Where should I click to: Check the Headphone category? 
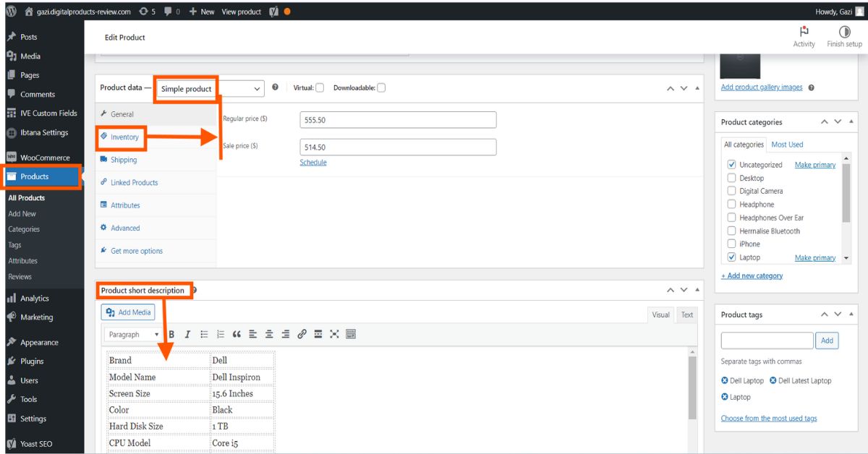pyautogui.click(x=731, y=205)
